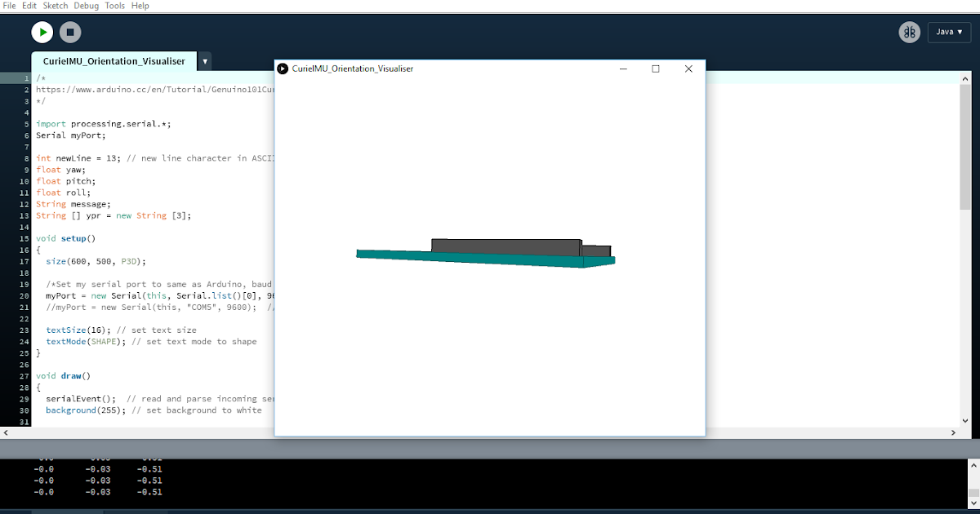
Task: Enable the debugger using the butterfly icon
Action: pos(909,32)
